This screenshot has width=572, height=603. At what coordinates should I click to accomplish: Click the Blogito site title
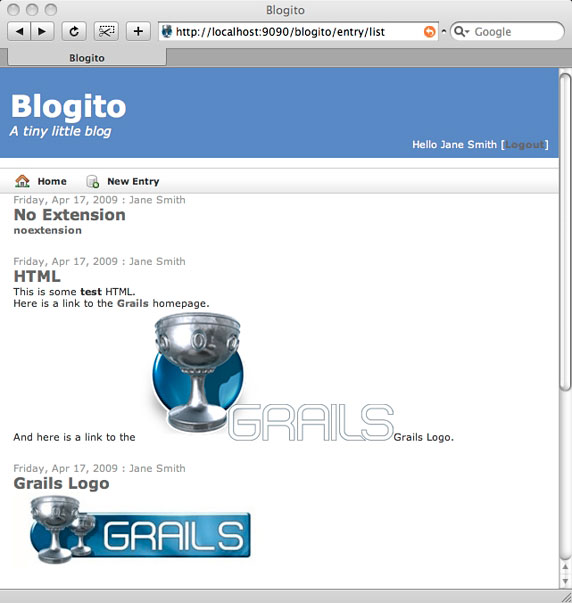pyautogui.click(x=68, y=107)
